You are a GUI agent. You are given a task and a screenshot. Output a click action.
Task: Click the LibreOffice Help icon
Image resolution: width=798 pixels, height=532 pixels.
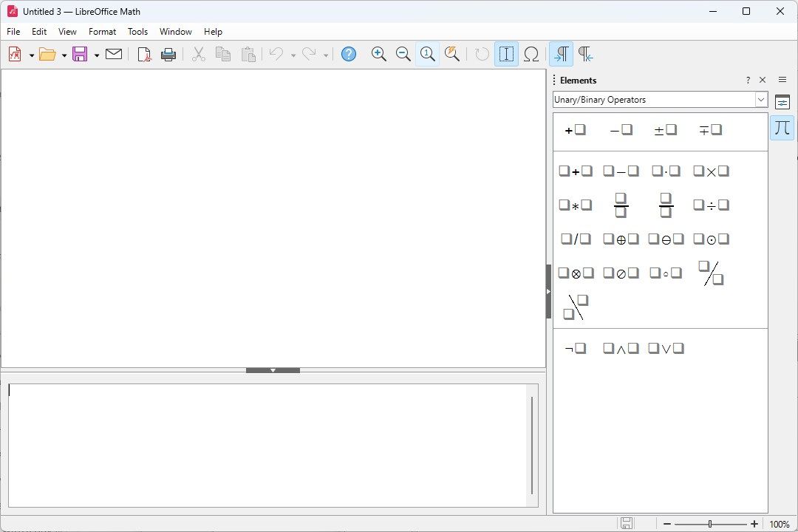pyautogui.click(x=349, y=54)
